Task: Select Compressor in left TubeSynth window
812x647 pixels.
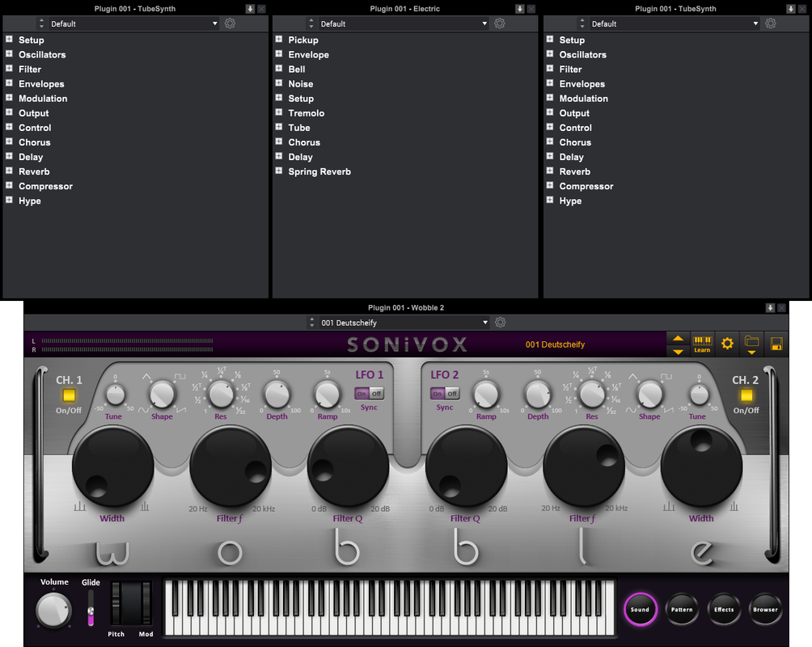Action: (45, 186)
